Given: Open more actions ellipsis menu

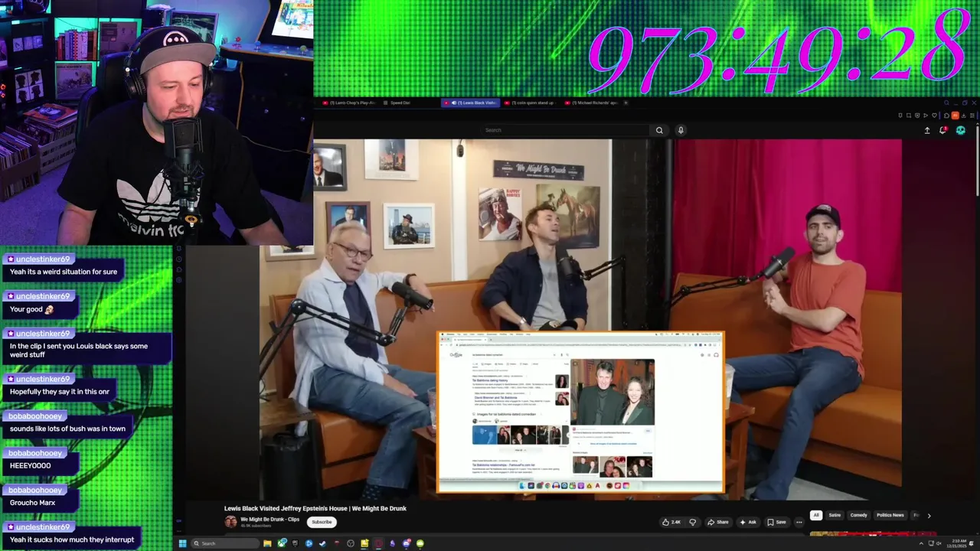Looking at the screenshot, I should pyautogui.click(x=799, y=522).
